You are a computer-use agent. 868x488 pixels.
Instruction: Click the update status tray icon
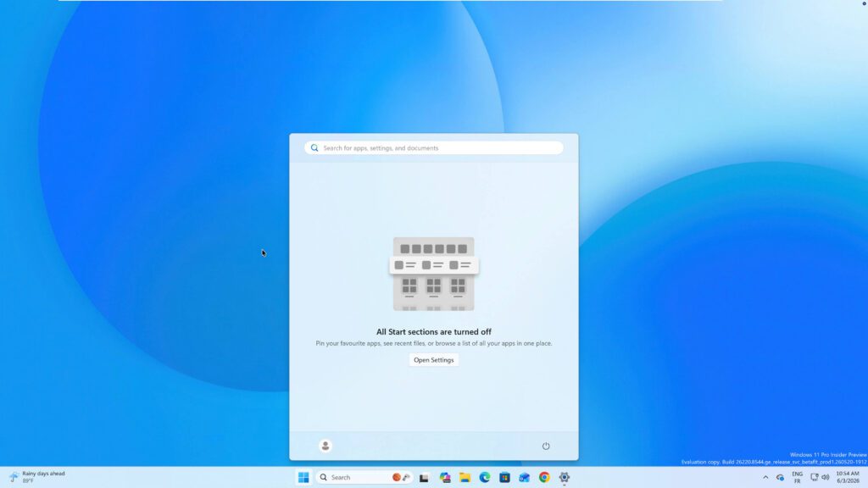(780, 478)
